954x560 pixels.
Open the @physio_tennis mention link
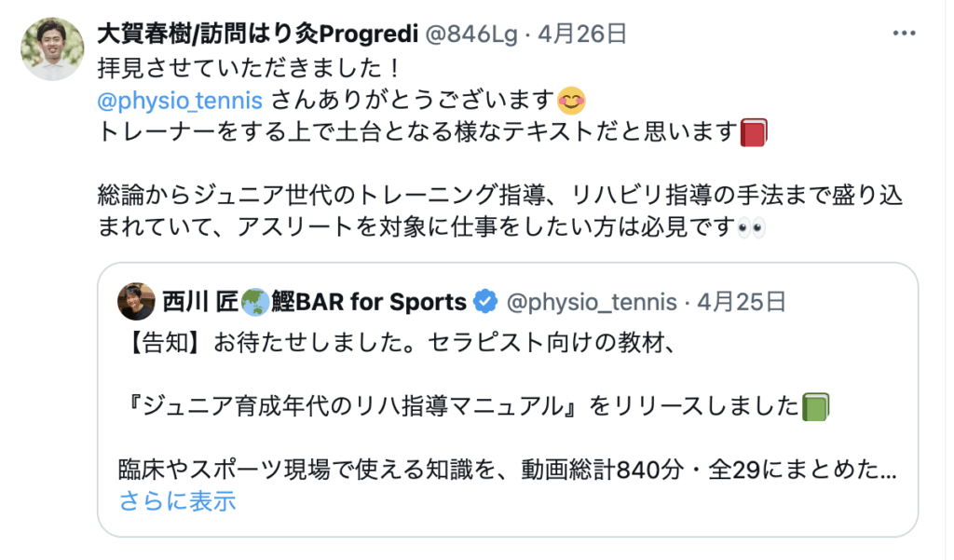(180, 101)
